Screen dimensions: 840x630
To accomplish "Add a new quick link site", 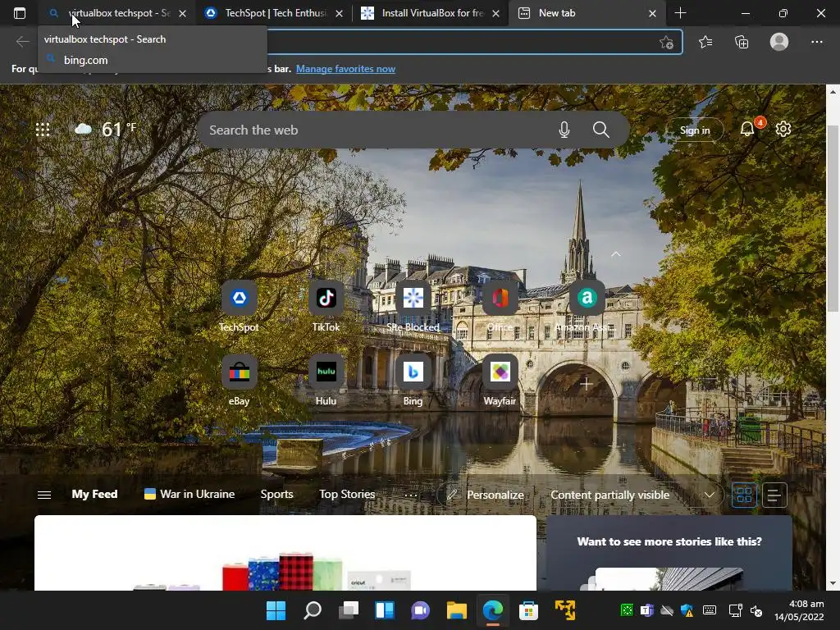I will point(586,384).
